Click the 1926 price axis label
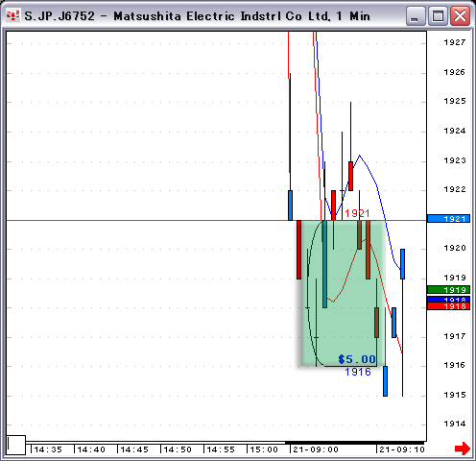Viewport: 476px width, 461px height. click(x=455, y=72)
